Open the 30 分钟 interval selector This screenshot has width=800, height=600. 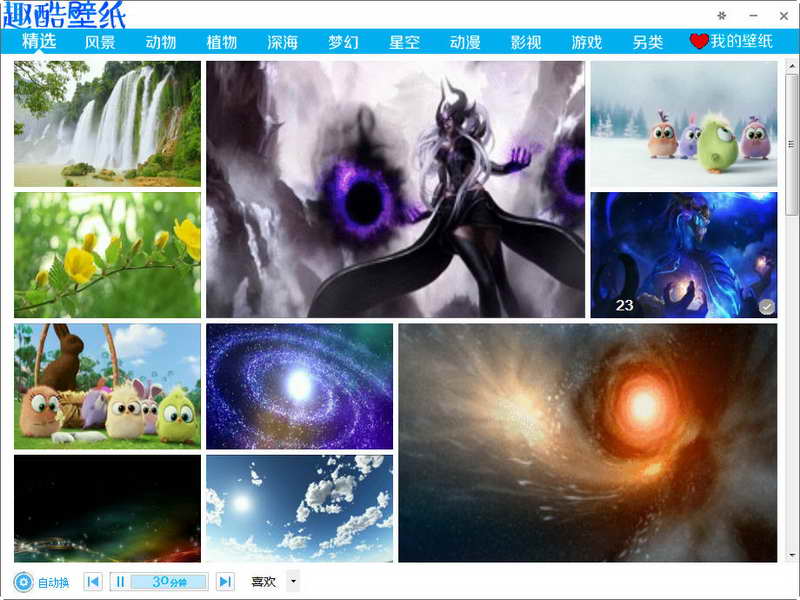169,582
